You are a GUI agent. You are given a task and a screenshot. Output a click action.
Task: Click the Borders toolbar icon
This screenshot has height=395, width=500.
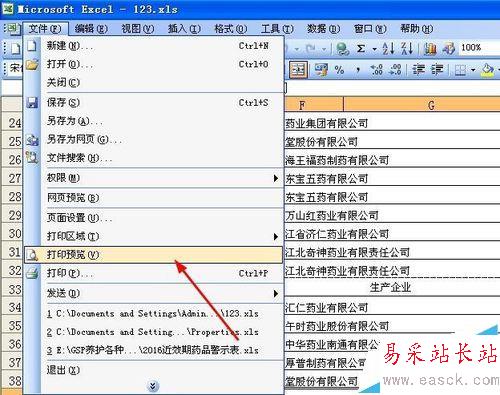click(460, 70)
